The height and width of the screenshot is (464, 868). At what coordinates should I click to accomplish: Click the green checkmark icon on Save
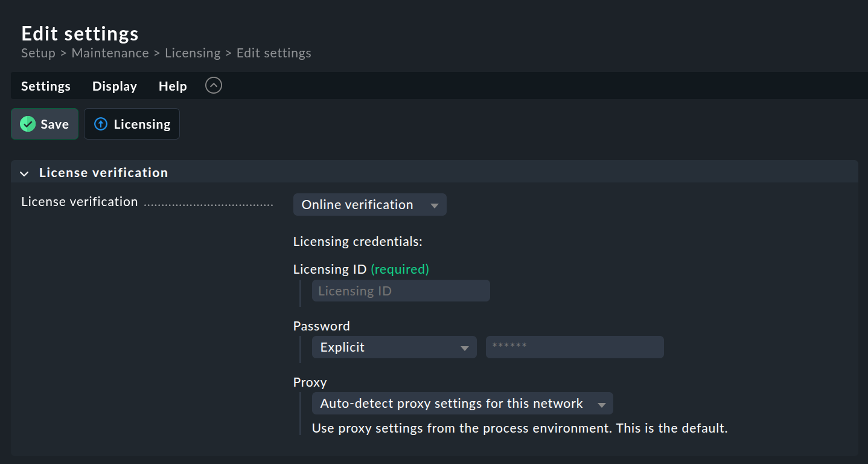tap(27, 124)
